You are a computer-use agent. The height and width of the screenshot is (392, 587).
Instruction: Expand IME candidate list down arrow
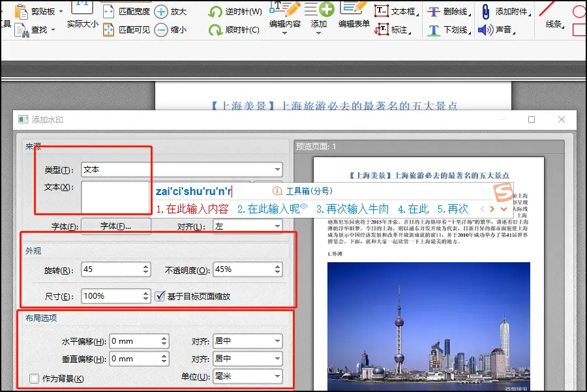504,209
